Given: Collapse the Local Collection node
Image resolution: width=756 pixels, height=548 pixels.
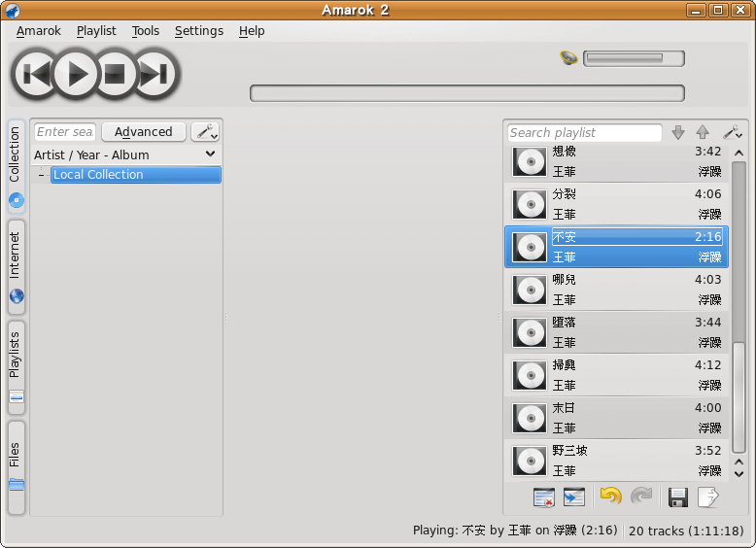Looking at the screenshot, I should pyautogui.click(x=42, y=175).
